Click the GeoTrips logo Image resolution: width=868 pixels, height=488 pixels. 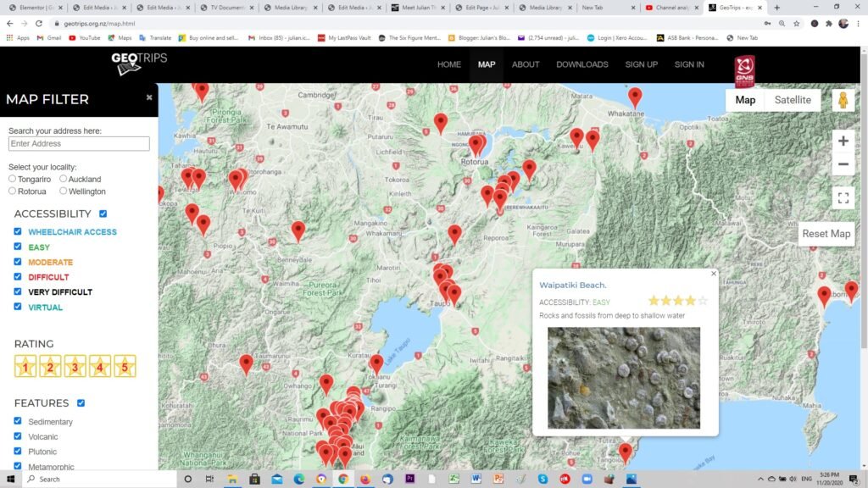tap(139, 64)
